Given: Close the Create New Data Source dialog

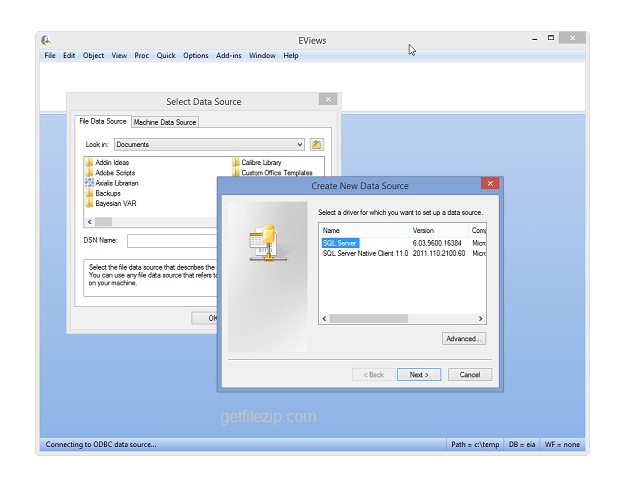Looking at the screenshot, I should point(490,183).
